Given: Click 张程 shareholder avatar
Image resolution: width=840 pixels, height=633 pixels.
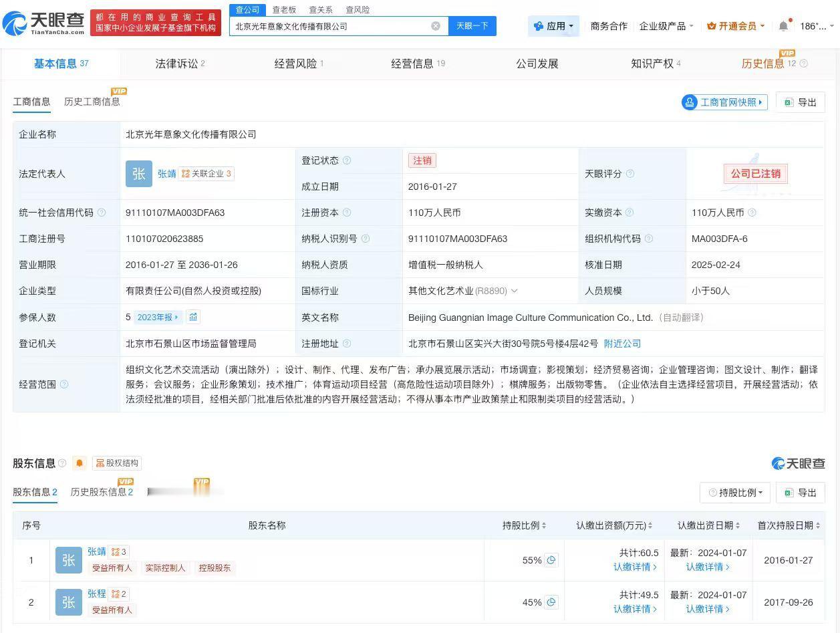Looking at the screenshot, I should [69, 602].
